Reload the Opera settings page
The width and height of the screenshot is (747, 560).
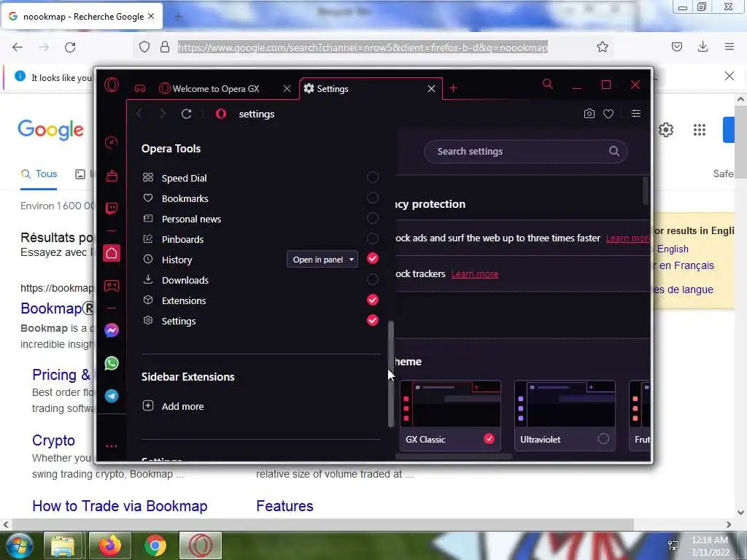[186, 114]
